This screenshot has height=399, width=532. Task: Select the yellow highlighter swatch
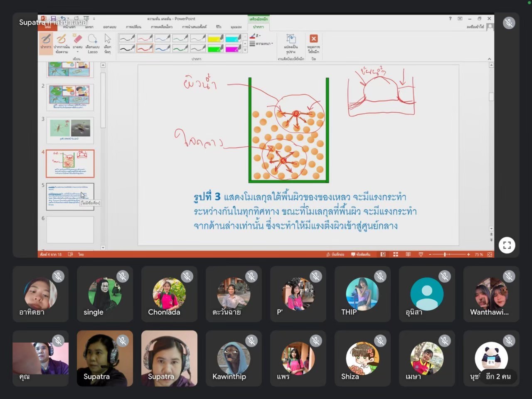pyautogui.click(x=215, y=39)
